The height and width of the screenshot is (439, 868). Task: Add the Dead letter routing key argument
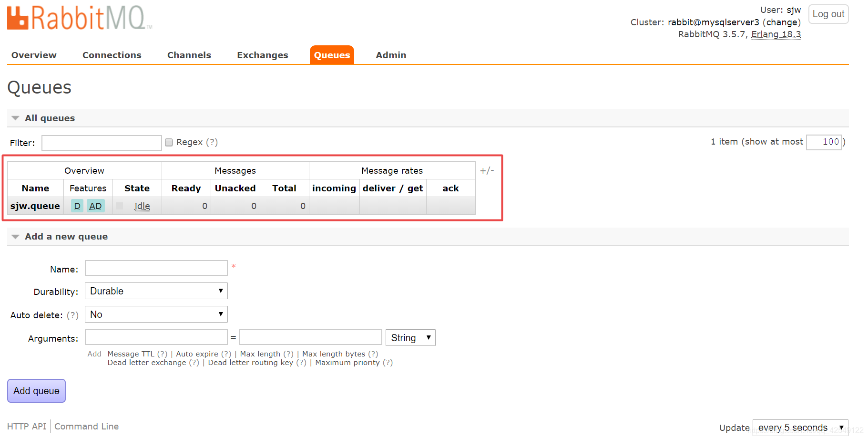coord(251,363)
